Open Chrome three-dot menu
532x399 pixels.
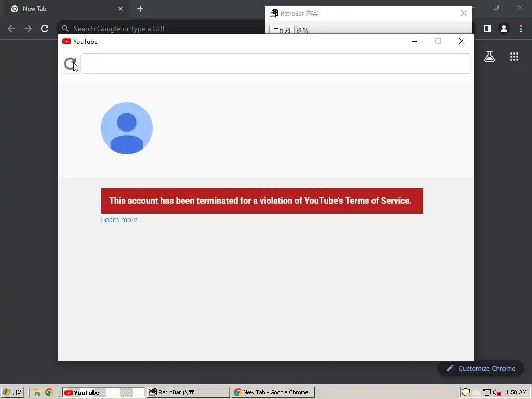pos(521,29)
